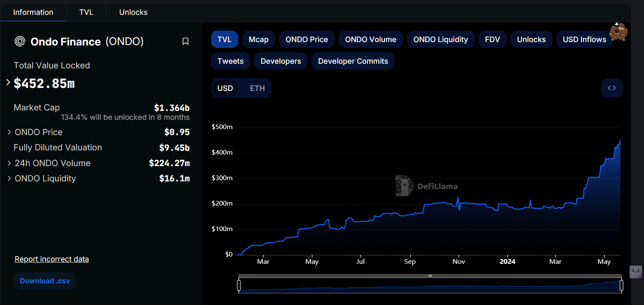Expand the ONDO Price details
The image size is (644, 305).
(9, 132)
